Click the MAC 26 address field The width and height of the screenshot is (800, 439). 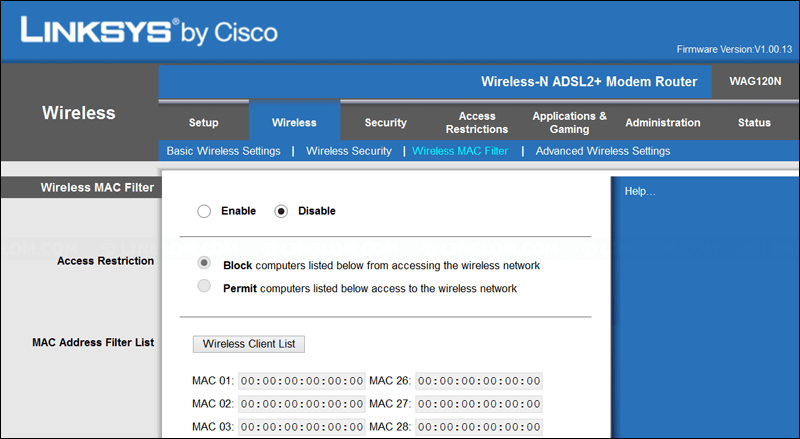coord(479,381)
